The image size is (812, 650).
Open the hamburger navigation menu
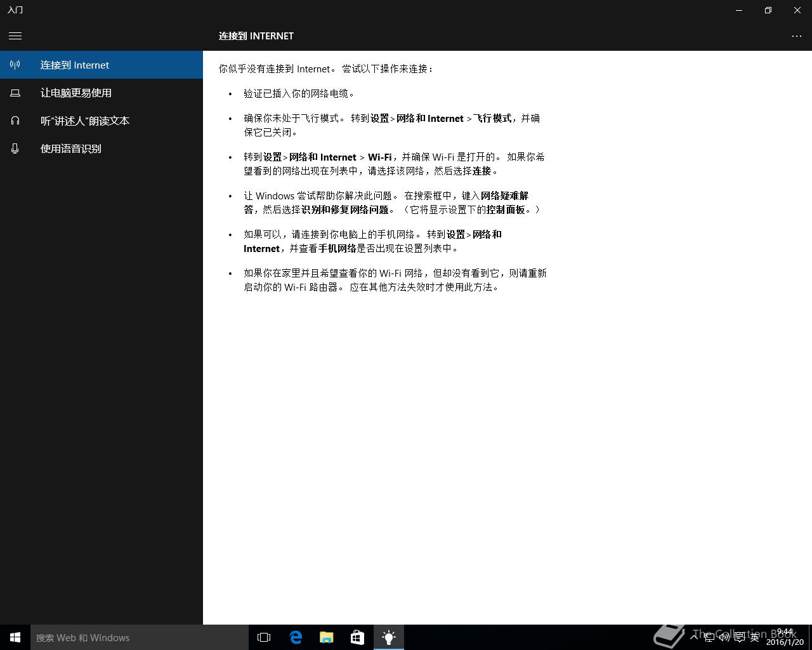pyautogui.click(x=15, y=36)
